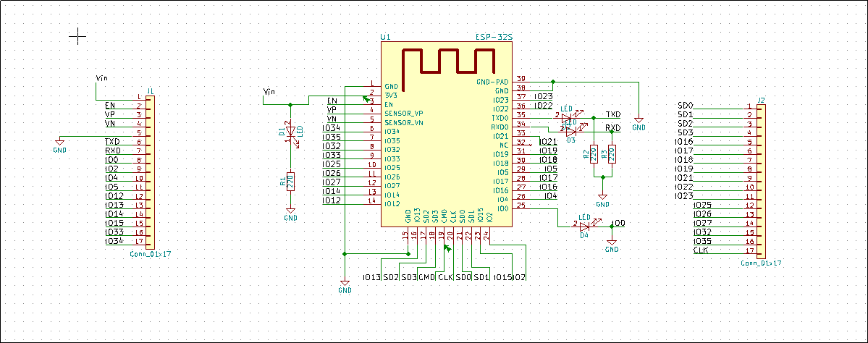
Task: Click RXD net label right of R3
Action: (x=612, y=128)
